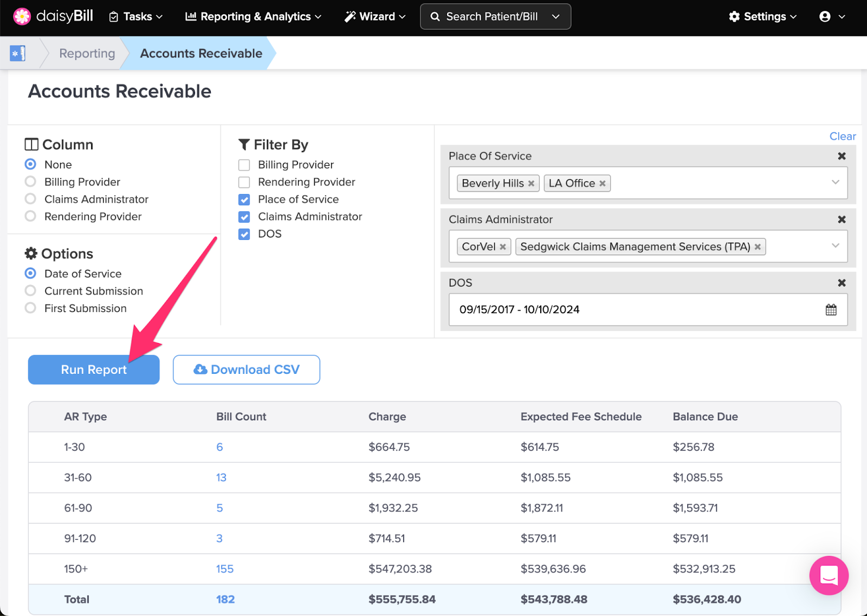Select Column option Claims Administrator
This screenshot has height=616, width=867.
(30, 199)
